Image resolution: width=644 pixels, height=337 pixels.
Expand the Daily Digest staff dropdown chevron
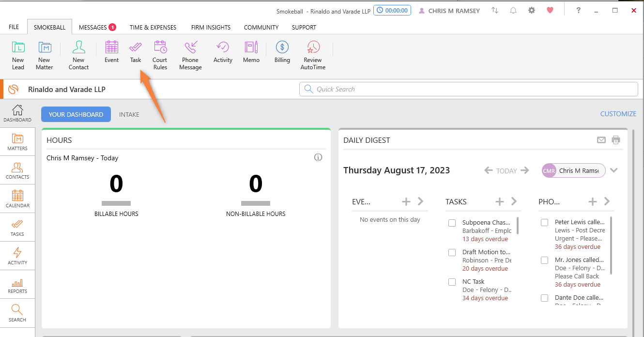tap(614, 170)
